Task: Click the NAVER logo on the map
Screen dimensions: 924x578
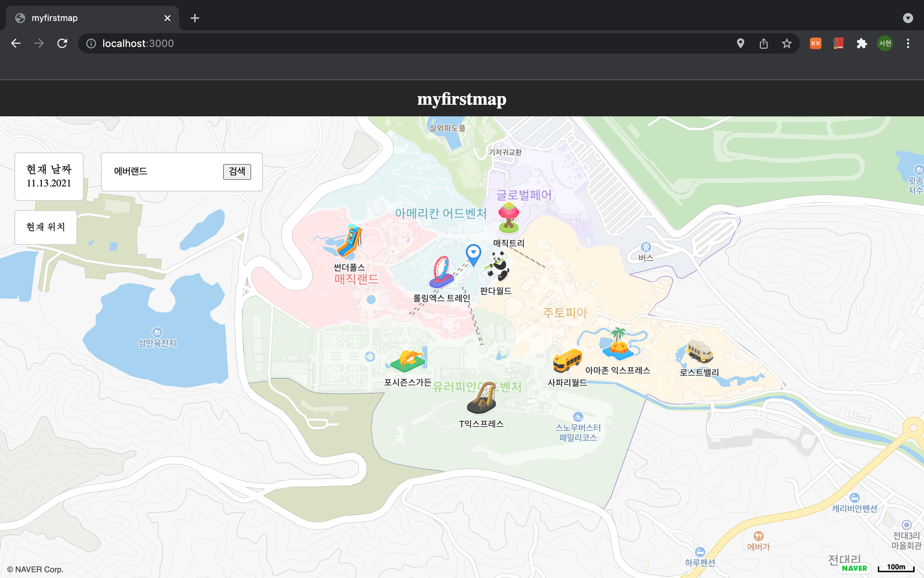Action: pyautogui.click(x=854, y=569)
